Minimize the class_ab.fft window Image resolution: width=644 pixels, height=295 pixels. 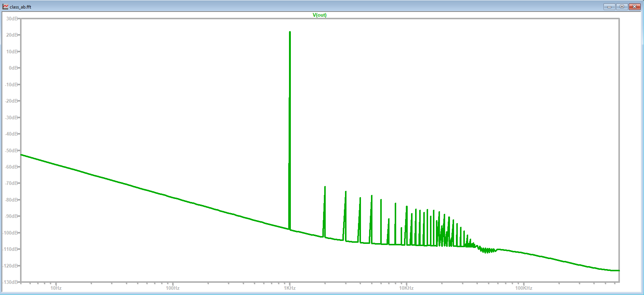tap(609, 7)
